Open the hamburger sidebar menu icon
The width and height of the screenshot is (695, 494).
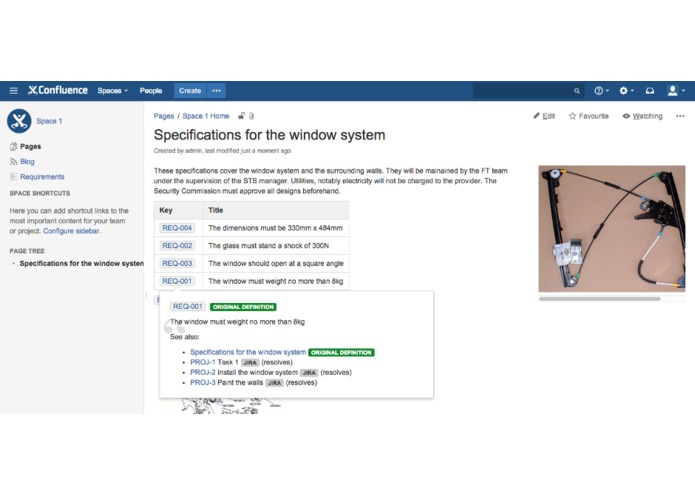[x=14, y=91]
